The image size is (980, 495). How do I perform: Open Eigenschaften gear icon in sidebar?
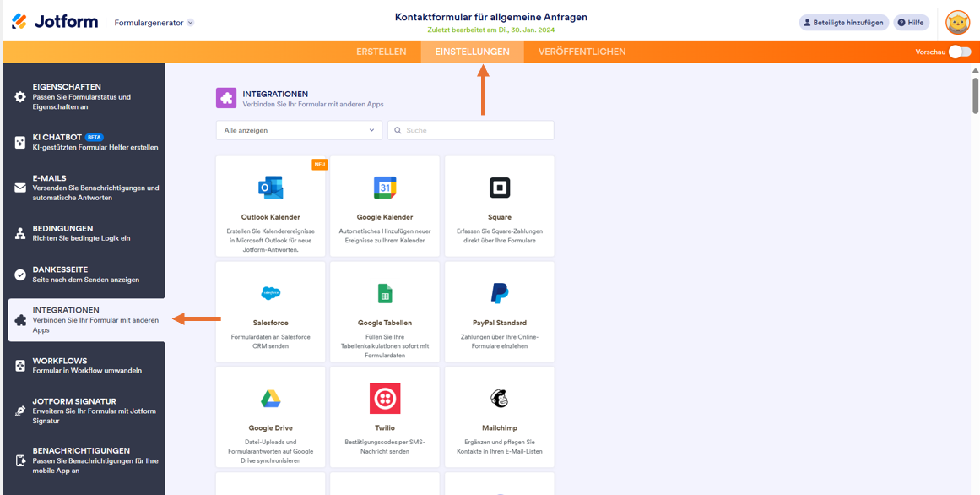click(20, 97)
